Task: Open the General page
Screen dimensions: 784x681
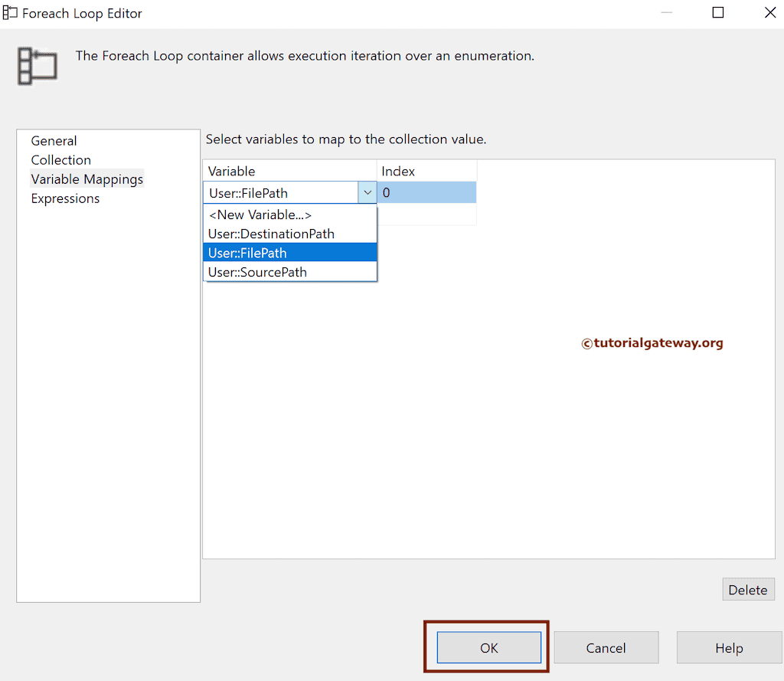Action: tap(54, 141)
